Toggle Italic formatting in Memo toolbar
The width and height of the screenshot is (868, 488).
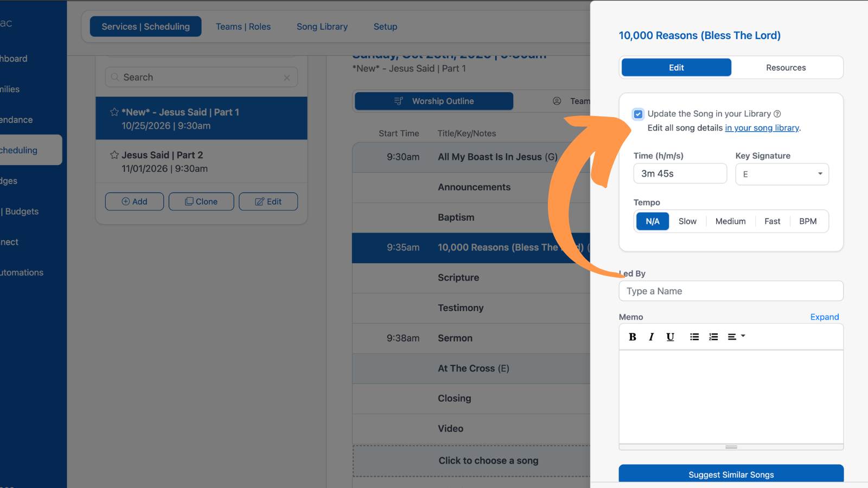coord(651,337)
